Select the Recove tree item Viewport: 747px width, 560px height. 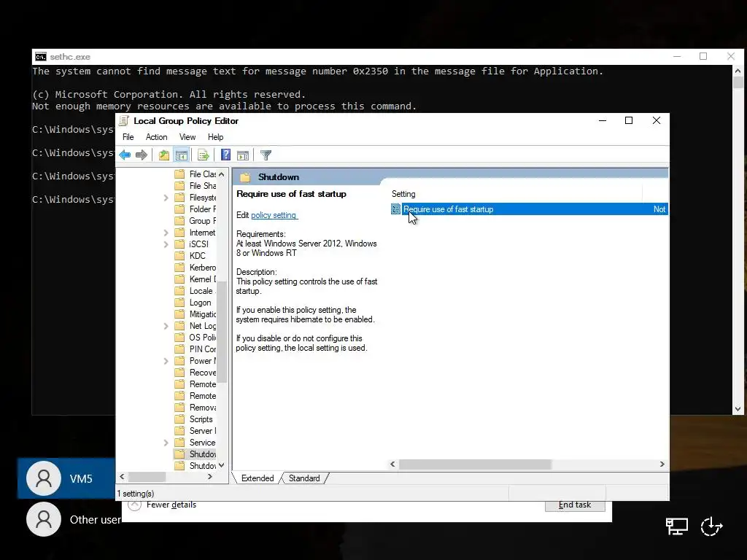click(x=203, y=373)
